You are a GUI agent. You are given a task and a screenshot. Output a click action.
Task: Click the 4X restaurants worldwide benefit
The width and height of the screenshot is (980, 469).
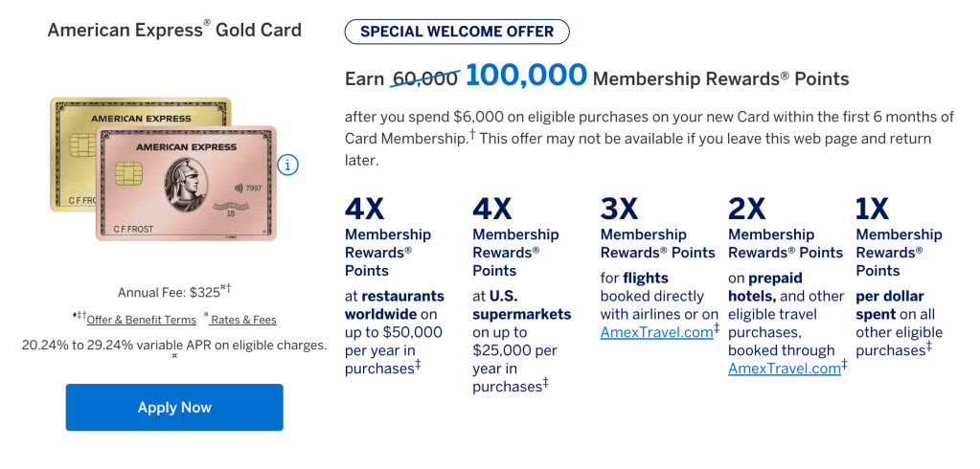[395, 287]
